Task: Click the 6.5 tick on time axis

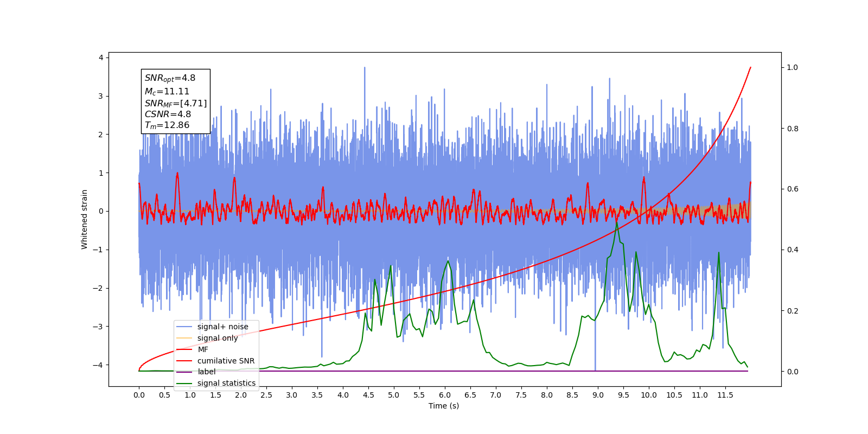Action: coord(470,395)
